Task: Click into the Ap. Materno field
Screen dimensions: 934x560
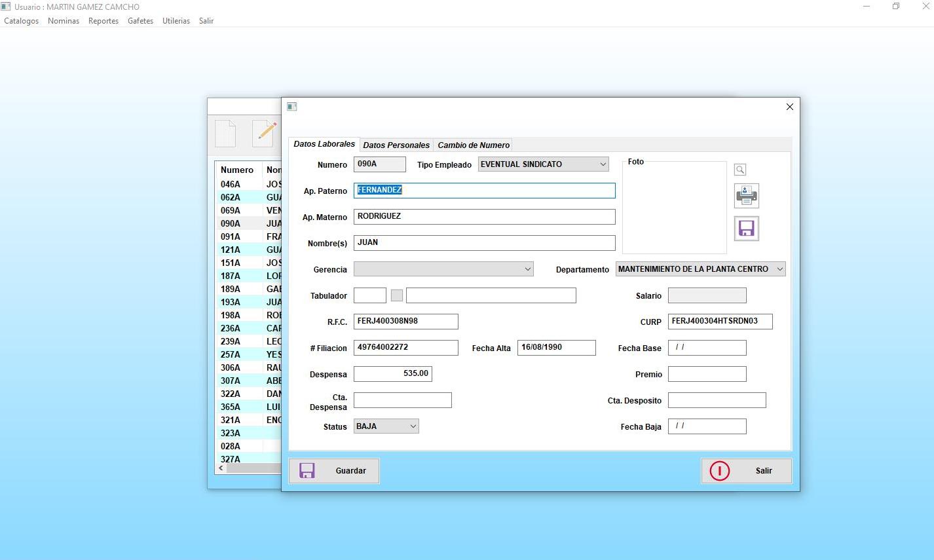Action: click(x=484, y=217)
